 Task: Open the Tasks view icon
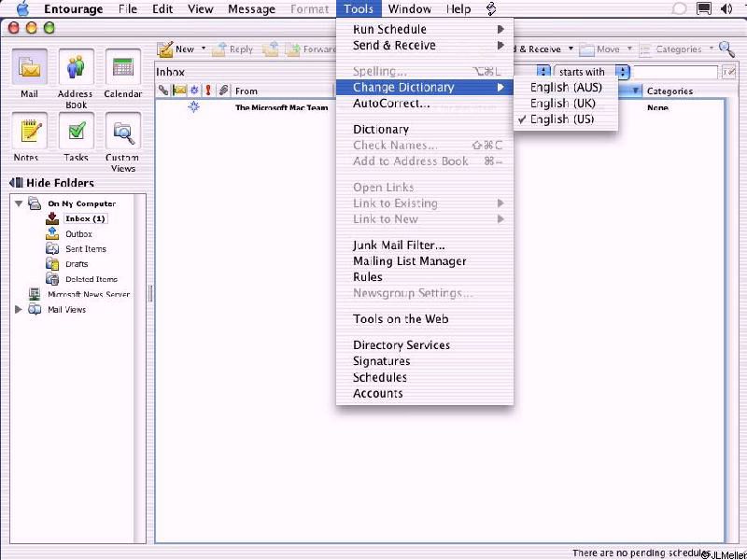pos(76,131)
